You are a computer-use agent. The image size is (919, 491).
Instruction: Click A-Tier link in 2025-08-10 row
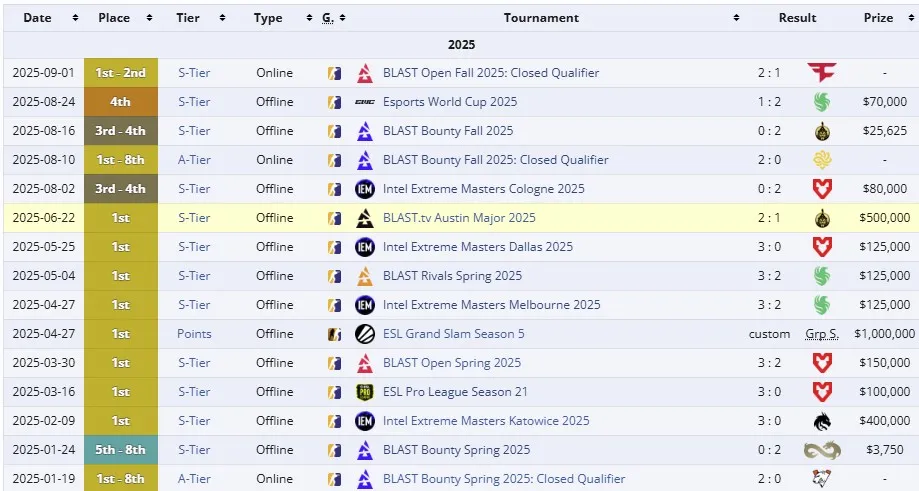pyautogui.click(x=194, y=160)
